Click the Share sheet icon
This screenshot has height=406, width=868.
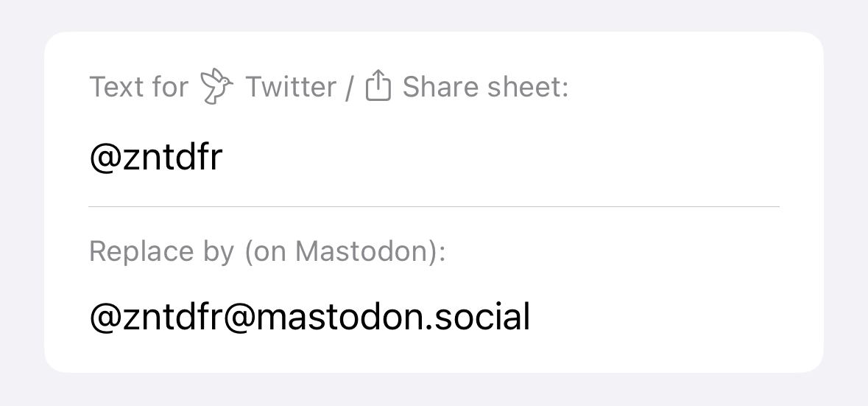(378, 85)
